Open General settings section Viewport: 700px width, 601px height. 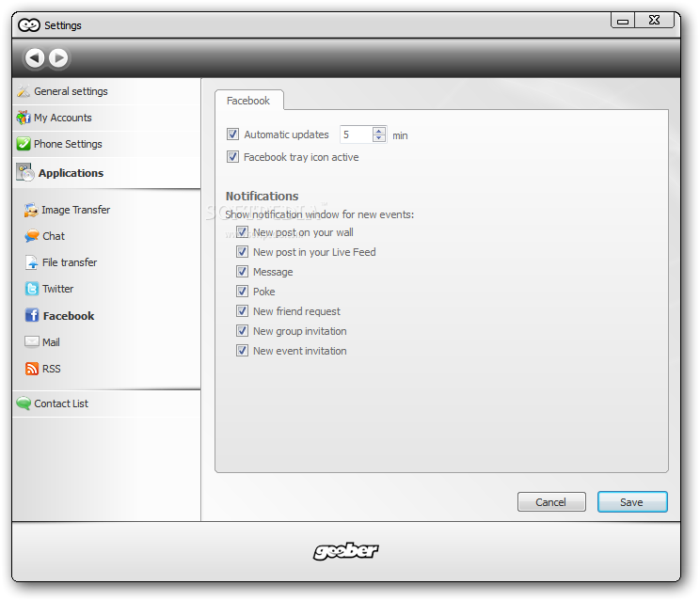[106, 91]
